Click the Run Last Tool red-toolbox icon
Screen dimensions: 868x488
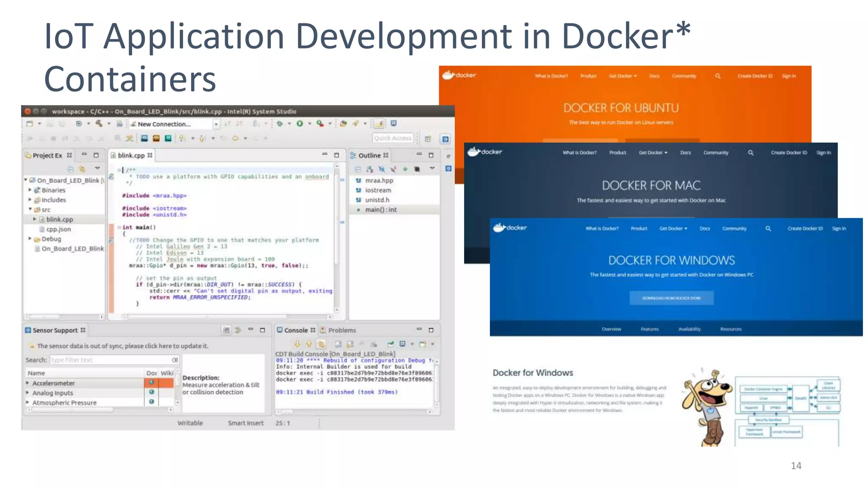coord(320,124)
